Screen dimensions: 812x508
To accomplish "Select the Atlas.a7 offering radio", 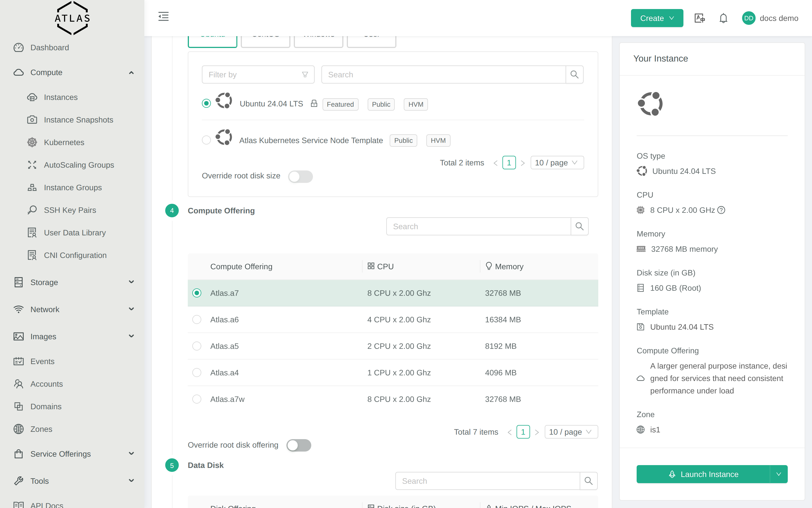I will (197, 293).
